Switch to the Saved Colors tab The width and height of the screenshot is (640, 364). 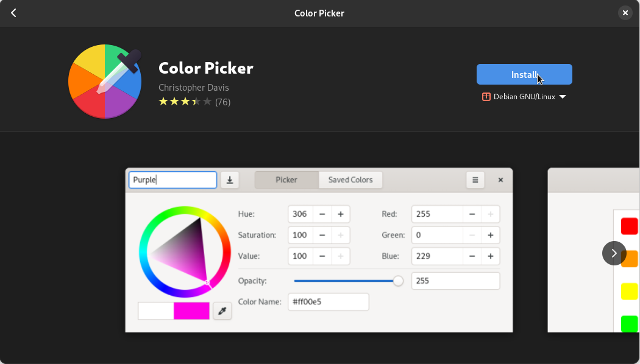pyautogui.click(x=350, y=180)
